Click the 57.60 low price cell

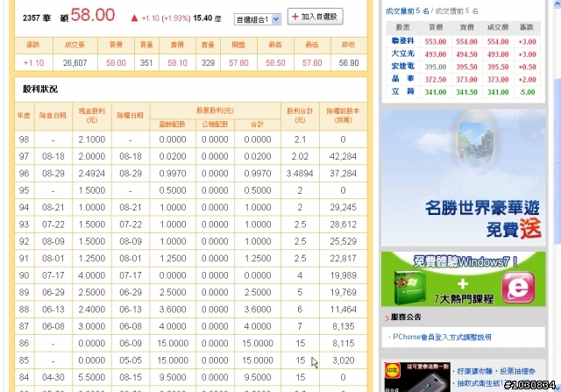click(x=312, y=63)
